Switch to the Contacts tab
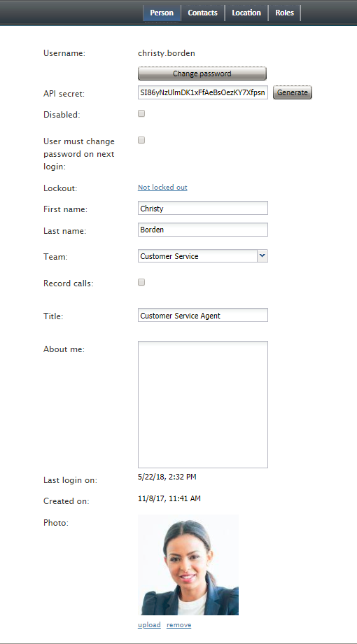This screenshot has height=644, width=357. point(202,13)
